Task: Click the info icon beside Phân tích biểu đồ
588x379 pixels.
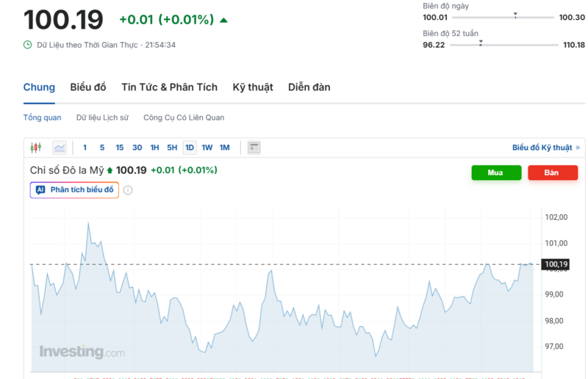Action: [128, 191]
